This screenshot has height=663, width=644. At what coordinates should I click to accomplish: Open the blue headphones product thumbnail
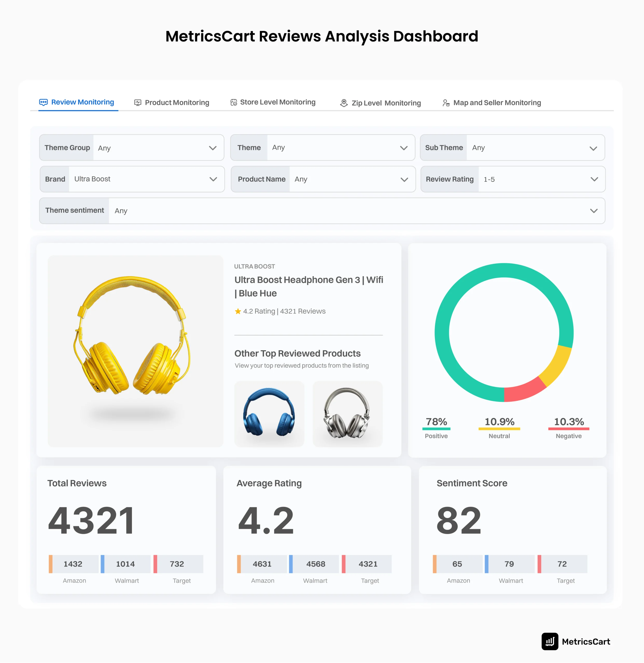(x=269, y=414)
